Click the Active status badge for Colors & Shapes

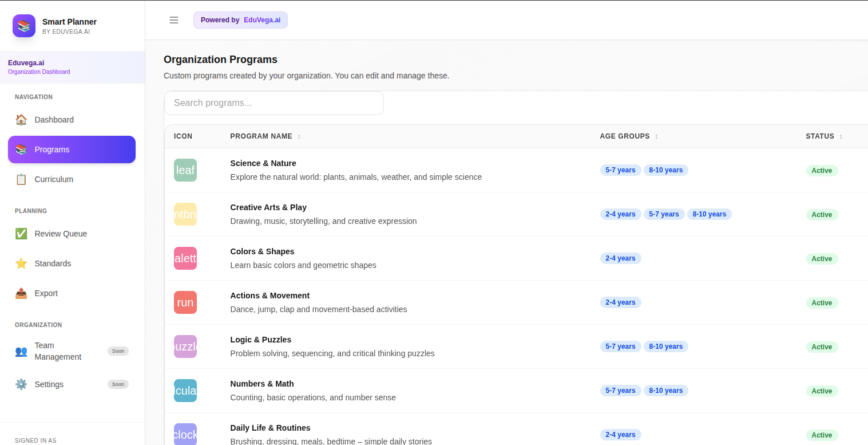click(x=822, y=259)
